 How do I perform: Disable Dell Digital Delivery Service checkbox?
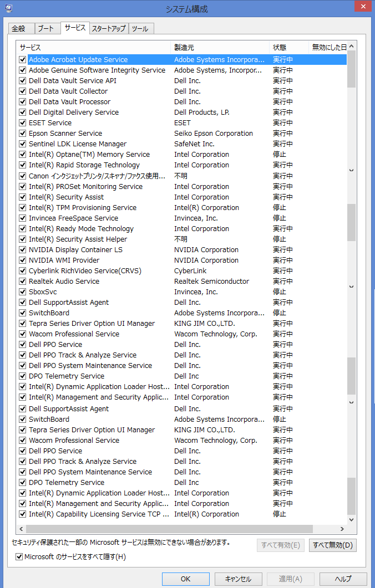23,112
